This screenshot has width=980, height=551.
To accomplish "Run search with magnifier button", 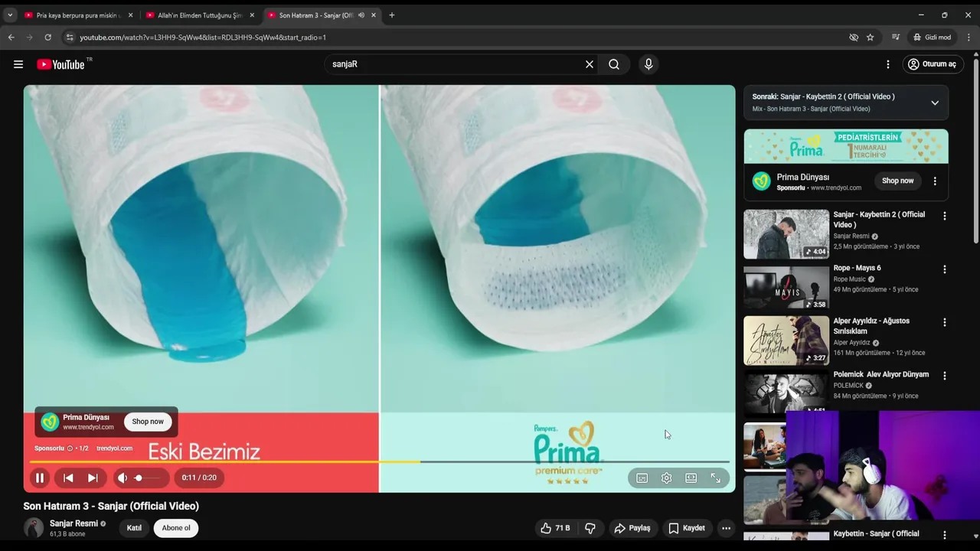I will (614, 64).
